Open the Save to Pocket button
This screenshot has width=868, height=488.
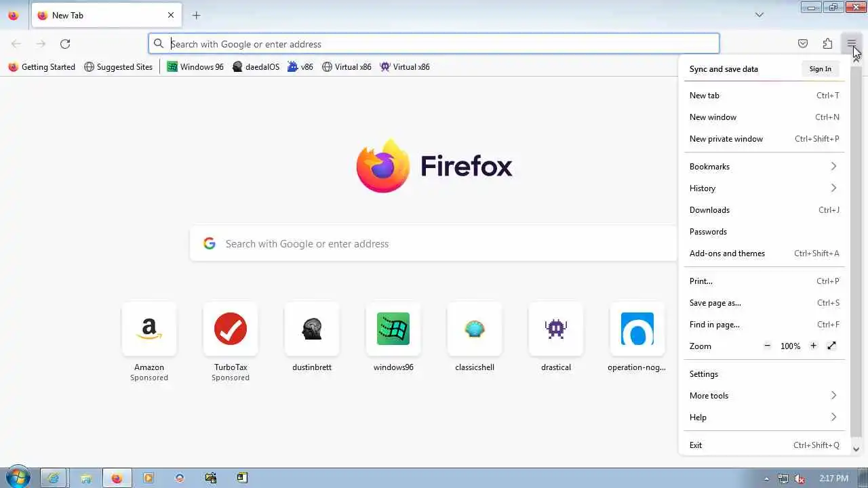click(x=803, y=44)
